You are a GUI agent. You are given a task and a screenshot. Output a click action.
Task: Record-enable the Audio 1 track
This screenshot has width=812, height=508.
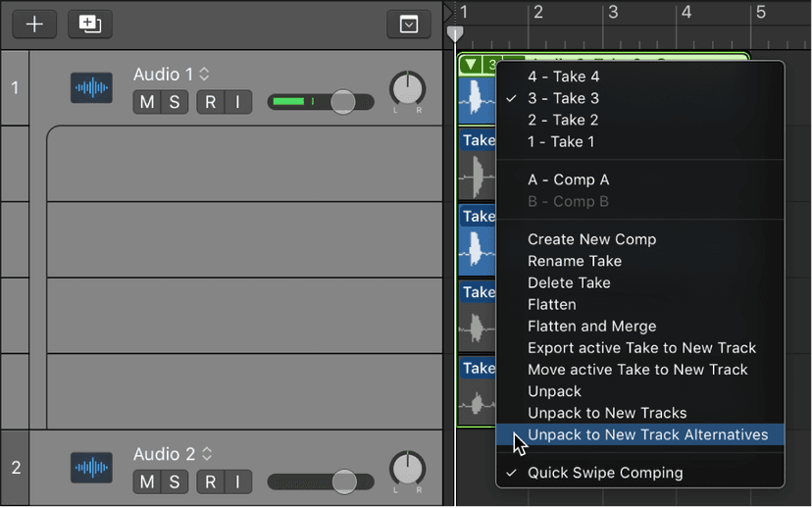210,102
